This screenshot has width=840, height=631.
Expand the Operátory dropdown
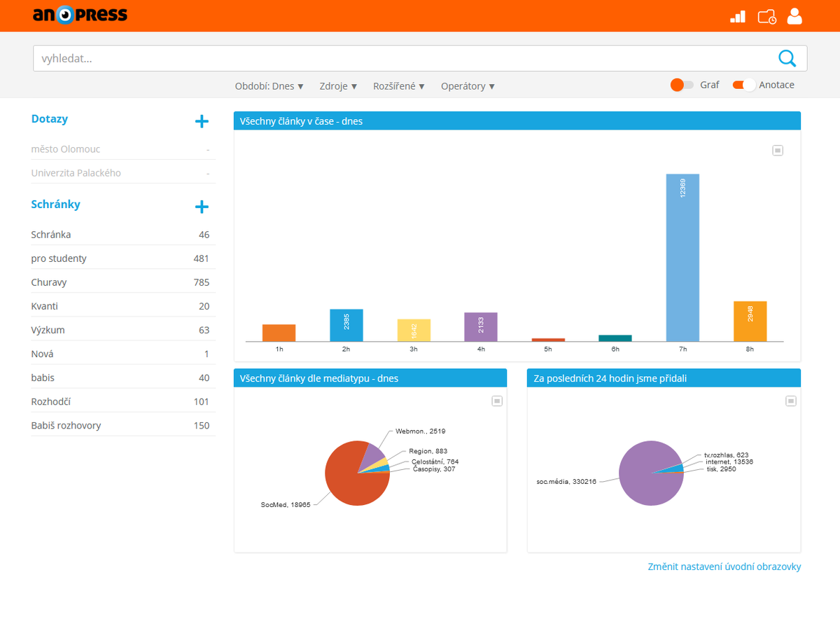pos(468,86)
